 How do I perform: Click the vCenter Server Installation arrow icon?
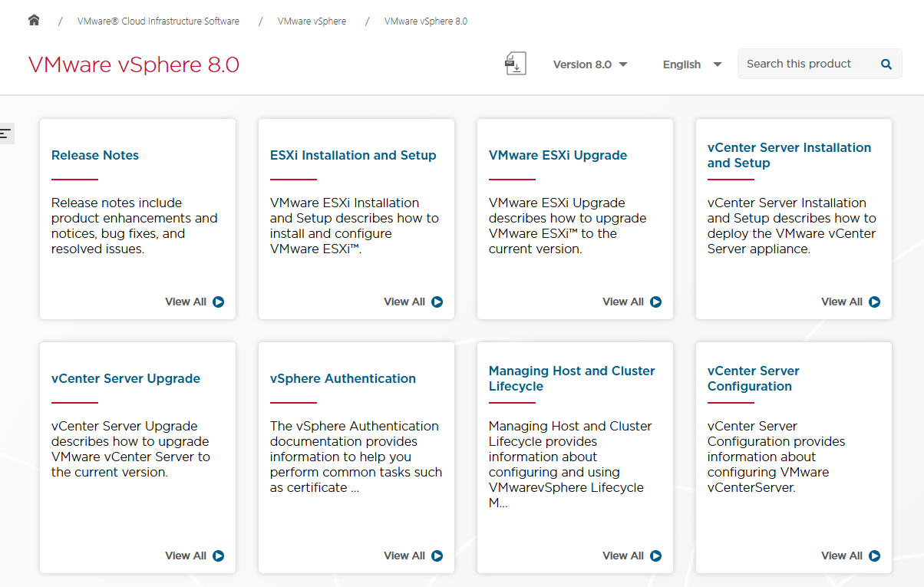tap(875, 302)
